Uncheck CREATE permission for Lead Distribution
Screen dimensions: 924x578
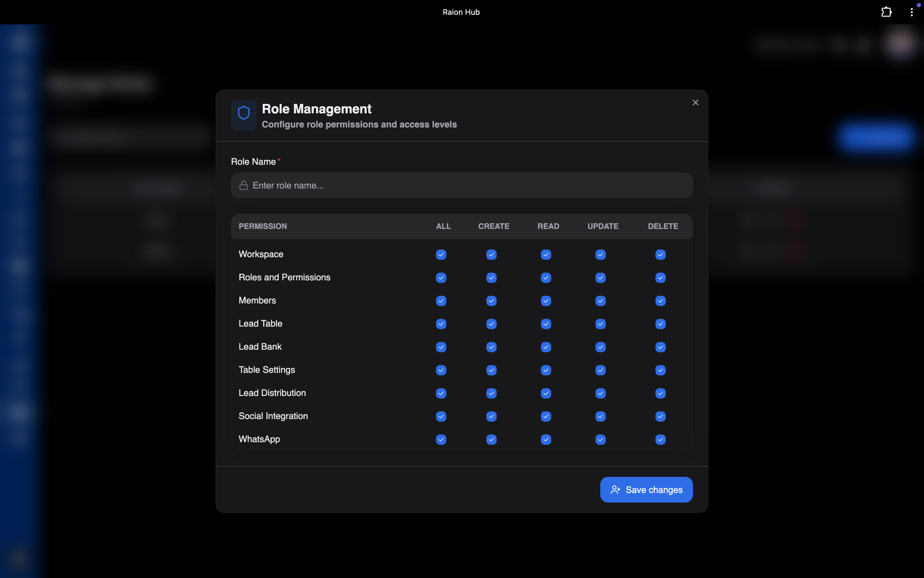coord(492,393)
